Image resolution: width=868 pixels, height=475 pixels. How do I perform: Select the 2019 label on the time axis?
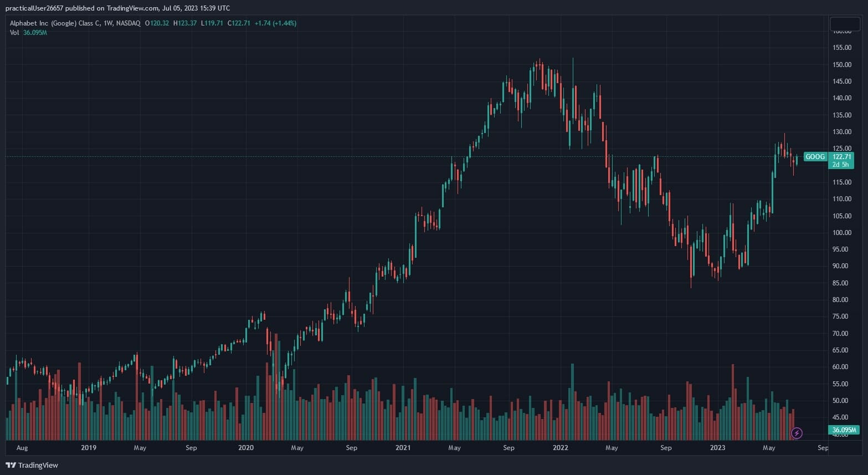click(89, 448)
